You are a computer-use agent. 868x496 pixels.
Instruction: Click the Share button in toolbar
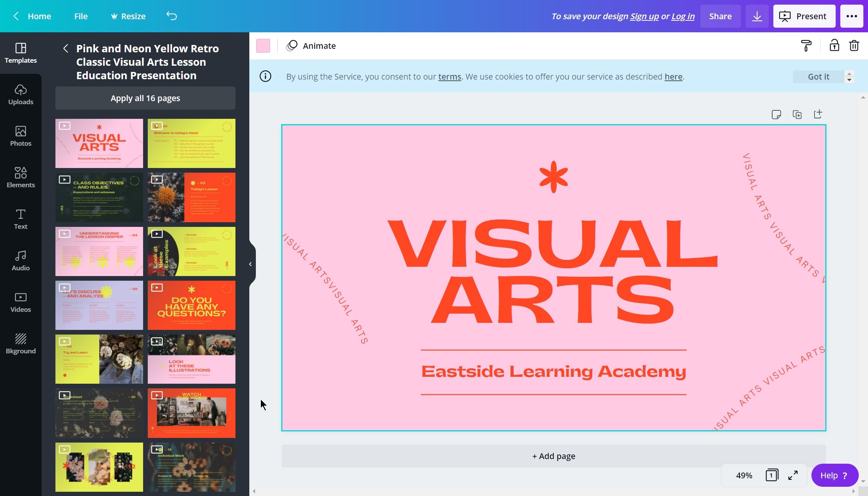click(720, 16)
